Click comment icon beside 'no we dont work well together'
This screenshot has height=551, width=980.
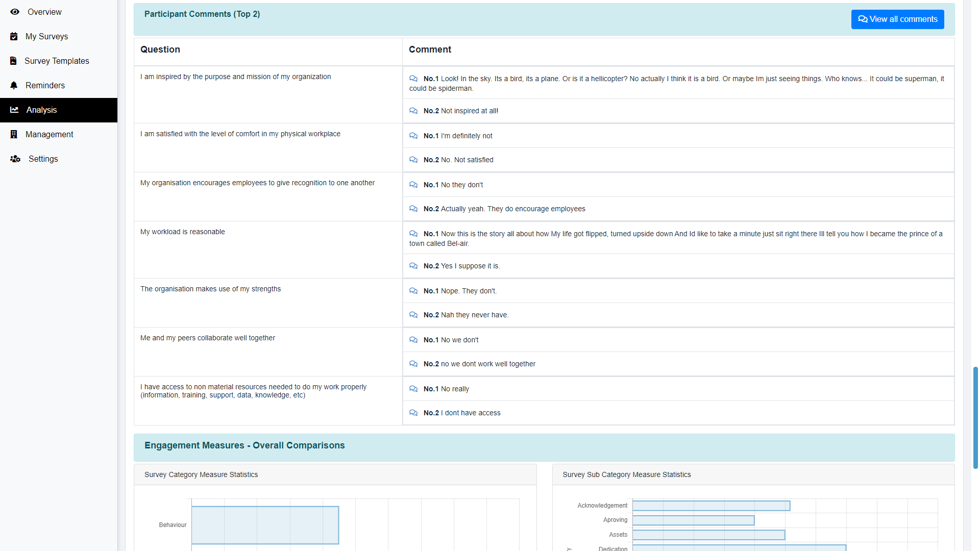click(413, 364)
